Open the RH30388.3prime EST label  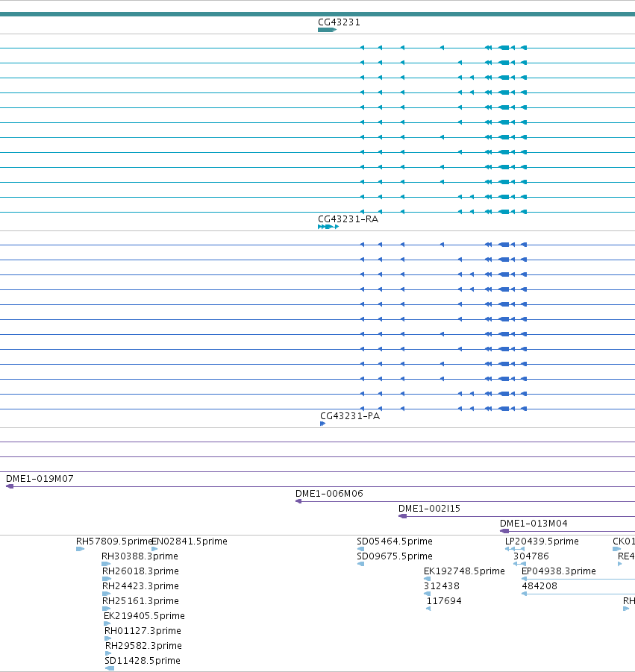(140, 556)
